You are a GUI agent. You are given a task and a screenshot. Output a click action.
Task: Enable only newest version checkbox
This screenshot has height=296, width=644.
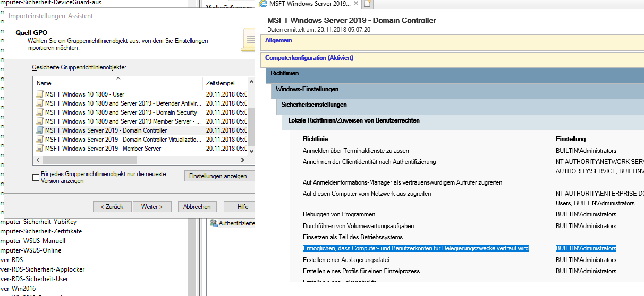coord(36,177)
